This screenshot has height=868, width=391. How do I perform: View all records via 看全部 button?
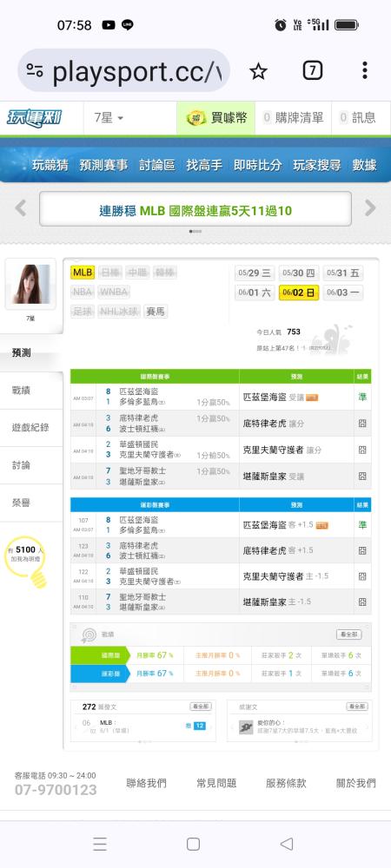(x=349, y=635)
